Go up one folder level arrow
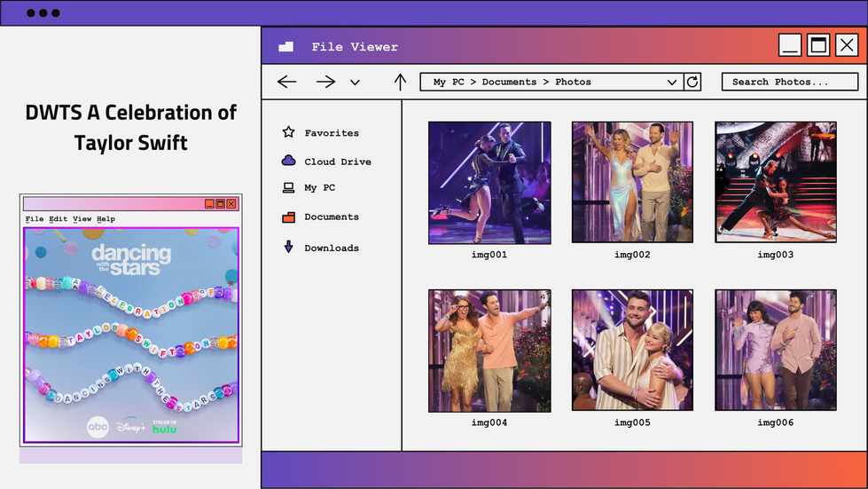The height and width of the screenshot is (489, 868). point(400,82)
